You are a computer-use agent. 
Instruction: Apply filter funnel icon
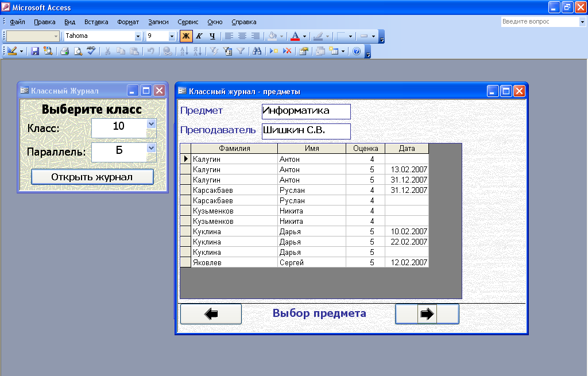point(241,51)
